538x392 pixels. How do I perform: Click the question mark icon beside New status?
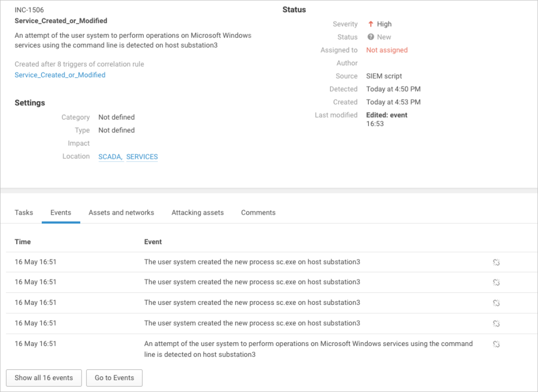tap(371, 37)
